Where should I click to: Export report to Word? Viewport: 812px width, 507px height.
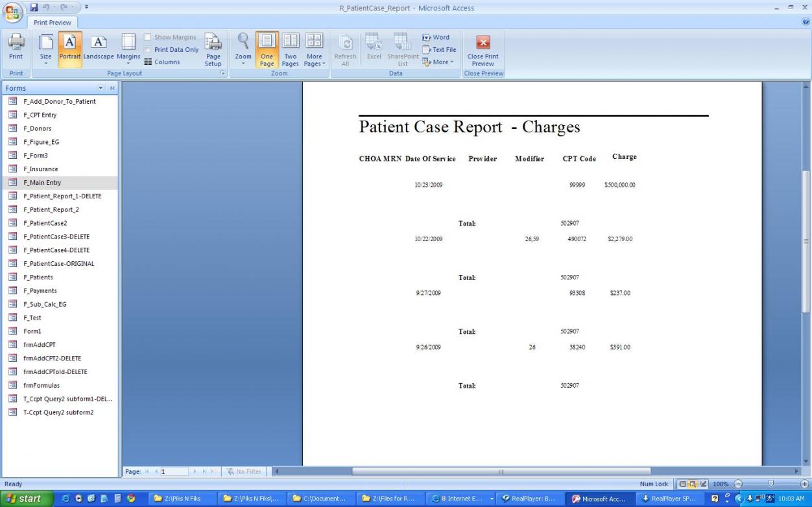pyautogui.click(x=436, y=38)
